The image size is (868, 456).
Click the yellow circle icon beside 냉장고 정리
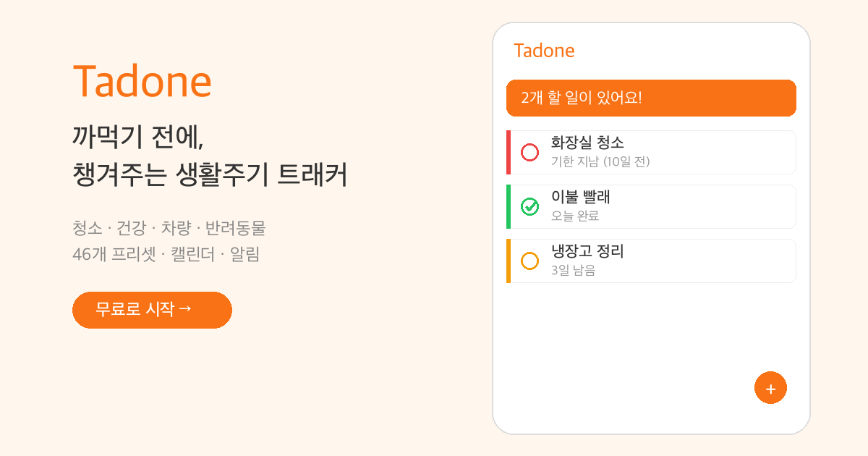tap(531, 261)
